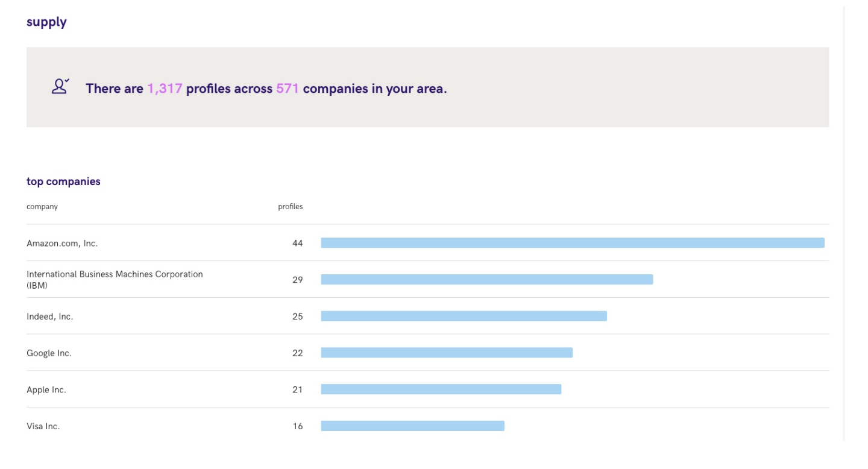Screen dimensions: 868x469
Task: Click the profiles column header
Action: (291, 207)
